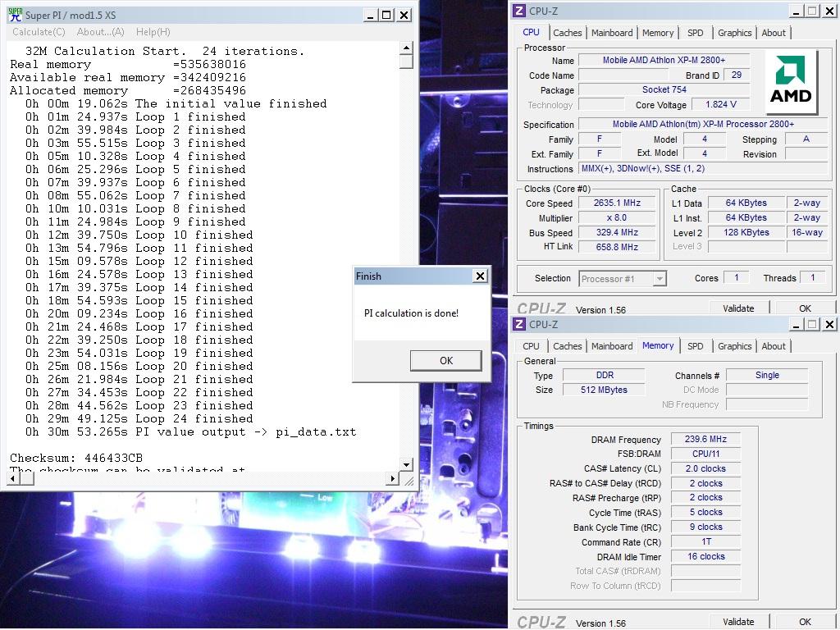Open the About...(A) menu in Super PI
This screenshot has height=630, width=840.
[x=100, y=32]
